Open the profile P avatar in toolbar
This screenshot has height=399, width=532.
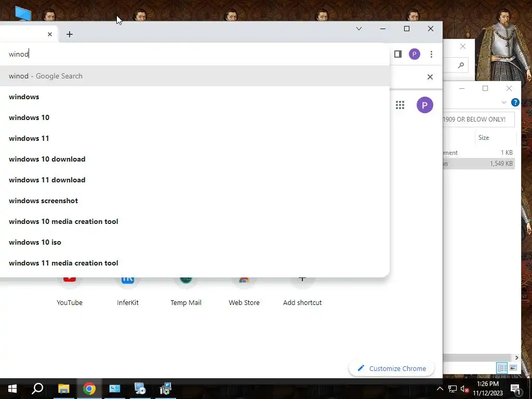pos(414,54)
